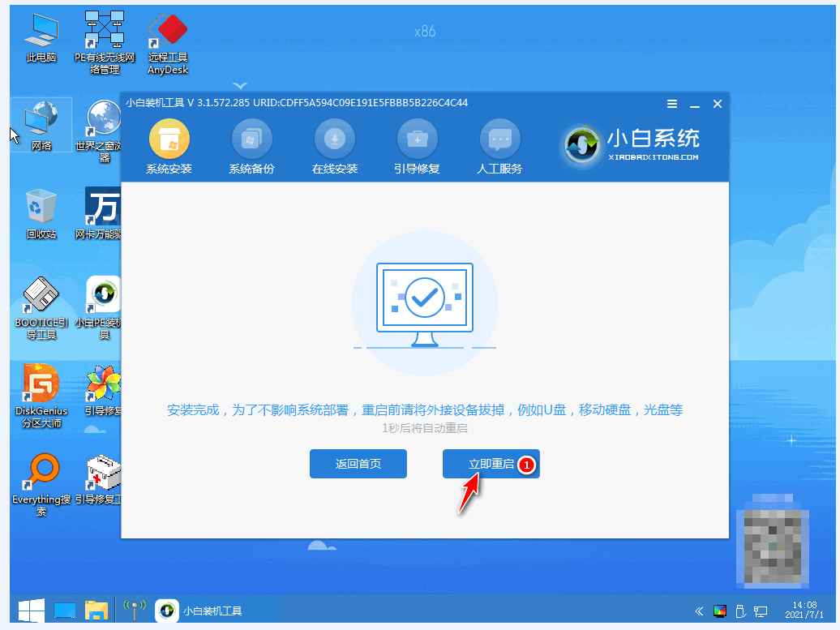Click the colorful display tray icon
This screenshot has width=840, height=630.
(720, 611)
